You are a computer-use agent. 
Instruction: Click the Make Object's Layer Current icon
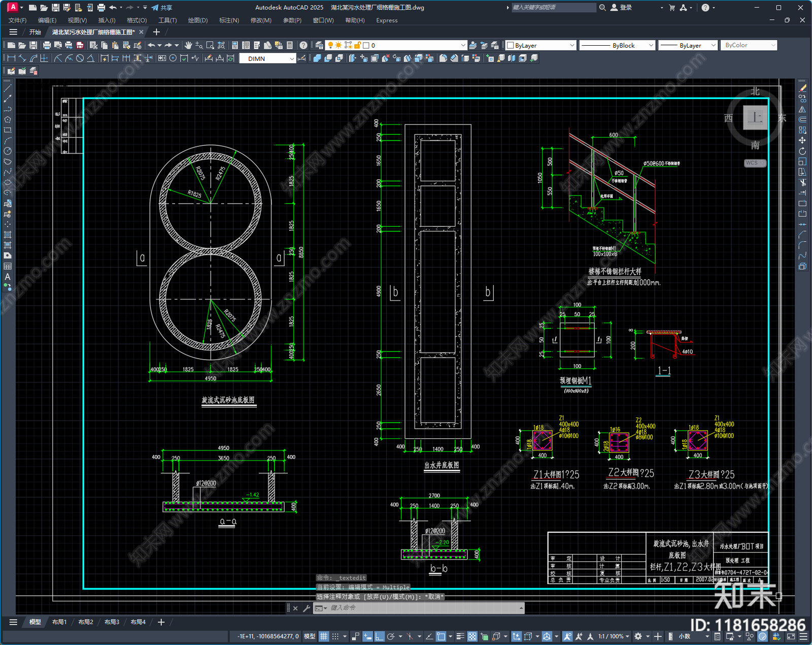(472, 45)
